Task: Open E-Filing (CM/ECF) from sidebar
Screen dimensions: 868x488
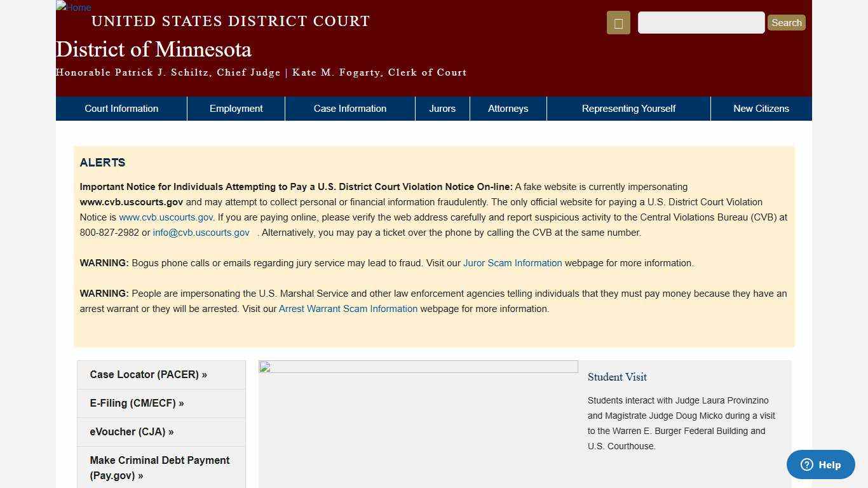Action: click(x=137, y=403)
